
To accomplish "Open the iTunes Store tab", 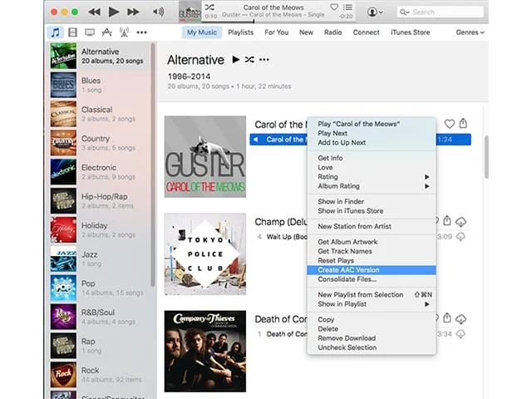I will tap(410, 32).
